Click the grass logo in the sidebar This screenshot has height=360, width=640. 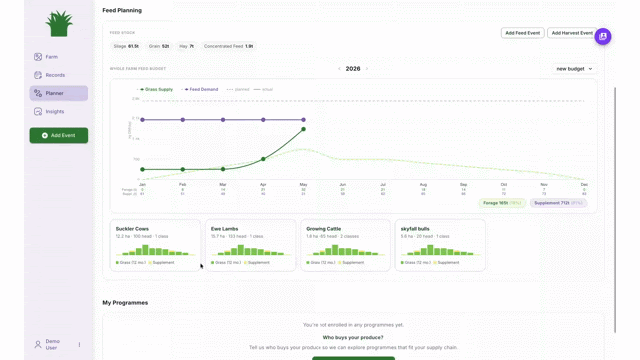[x=59, y=24]
